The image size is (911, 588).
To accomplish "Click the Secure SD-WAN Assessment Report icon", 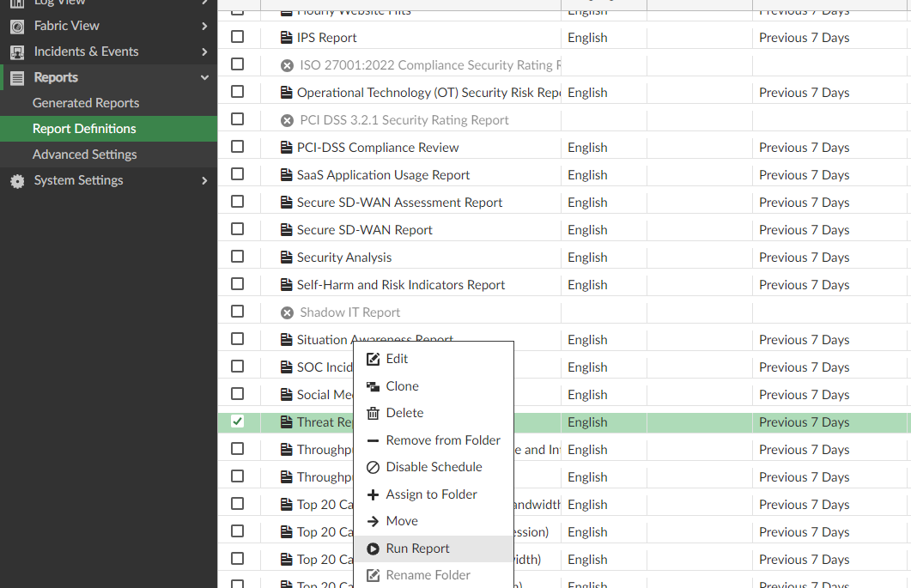I will pos(287,203).
